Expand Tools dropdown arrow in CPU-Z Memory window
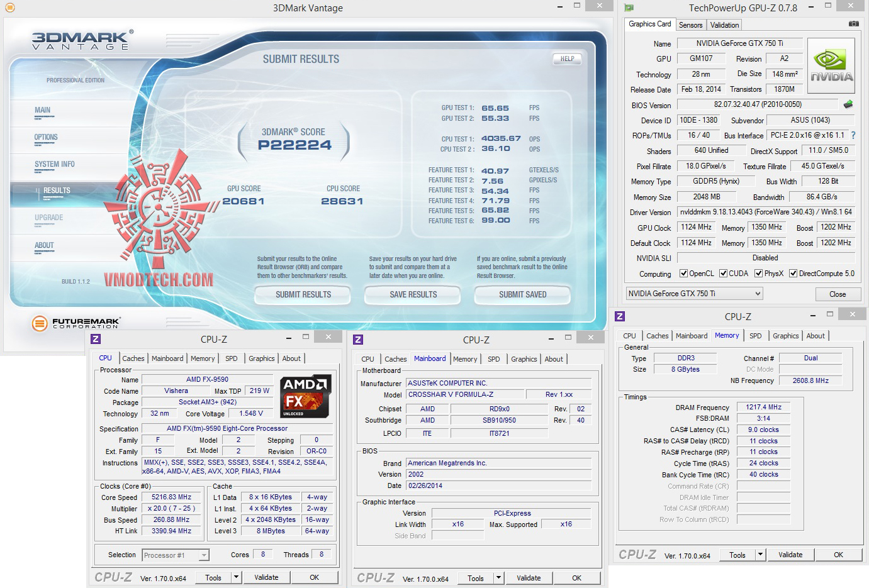Screen dimensions: 869x588 pos(760,555)
